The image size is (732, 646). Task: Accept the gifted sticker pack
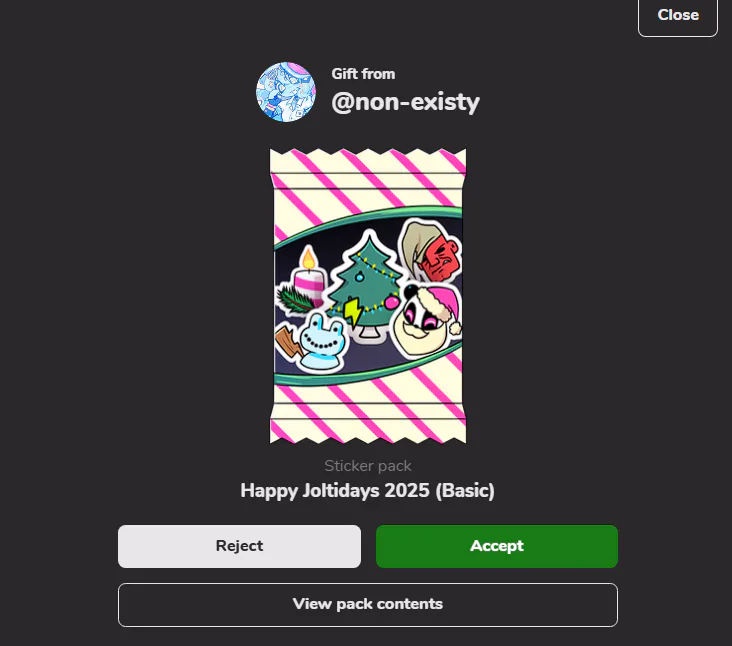[497, 546]
